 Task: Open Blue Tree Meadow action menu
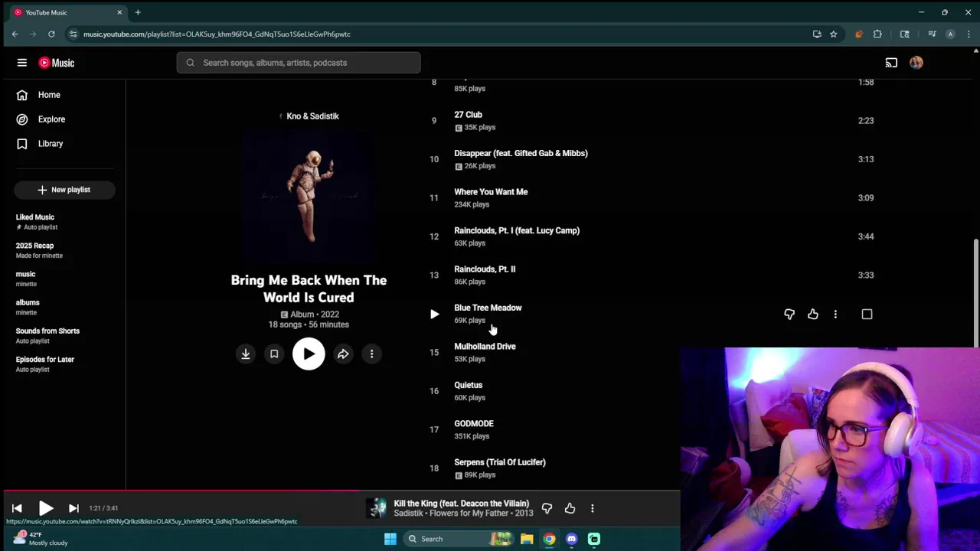point(835,314)
